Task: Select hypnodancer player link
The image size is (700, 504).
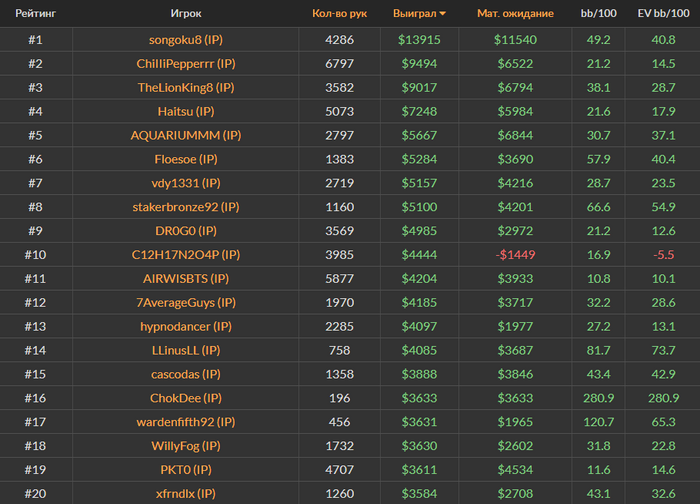Action: [185, 326]
